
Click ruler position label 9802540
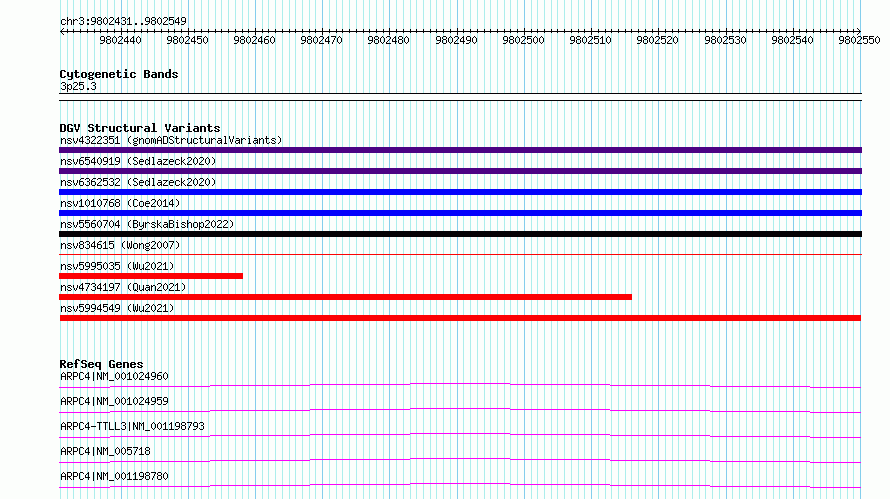[x=792, y=40]
